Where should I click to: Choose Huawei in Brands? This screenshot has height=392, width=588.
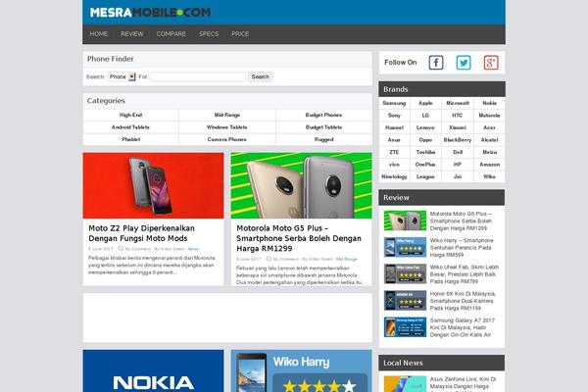[394, 127]
